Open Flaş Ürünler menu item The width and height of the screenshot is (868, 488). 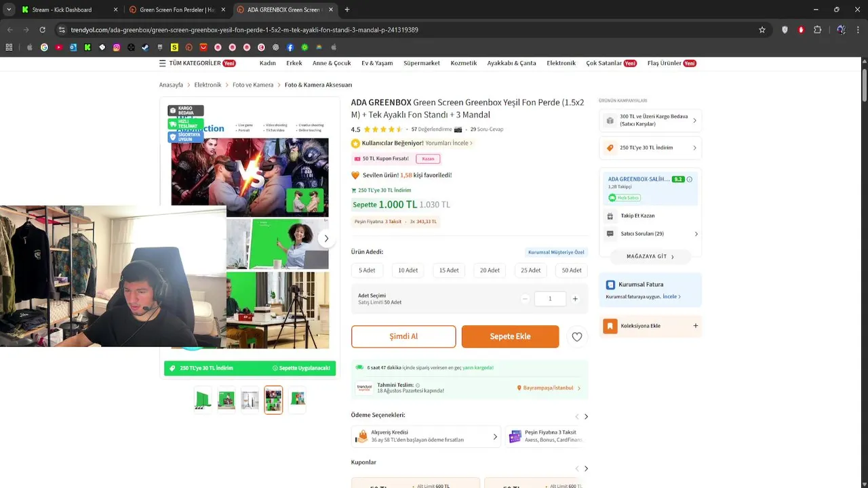pyautogui.click(x=671, y=63)
